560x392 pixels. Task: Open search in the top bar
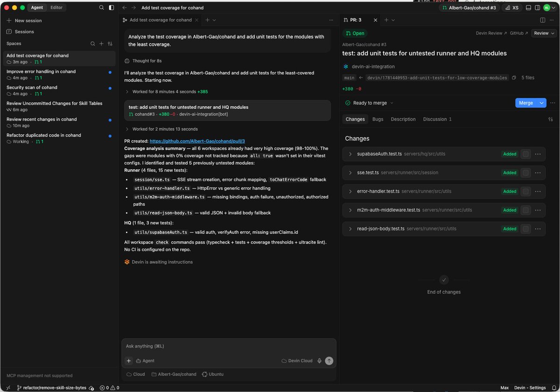pyautogui.click(x=102, y=7)
